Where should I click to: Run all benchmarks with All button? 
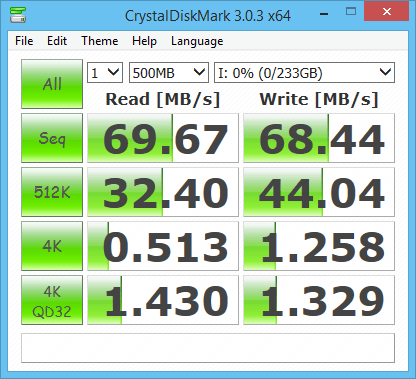pos(52,84)
